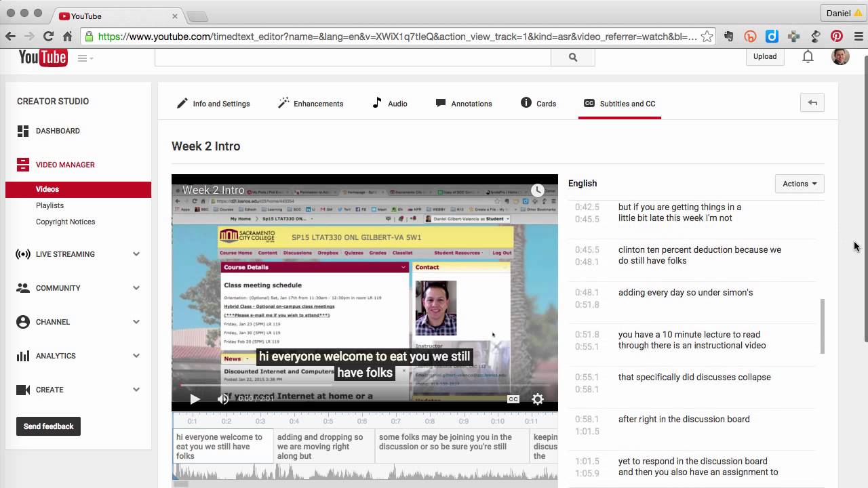Screen dimensions: 868x488
Task: Select the Subtitles and CC tab
Action: pos(620,104)
